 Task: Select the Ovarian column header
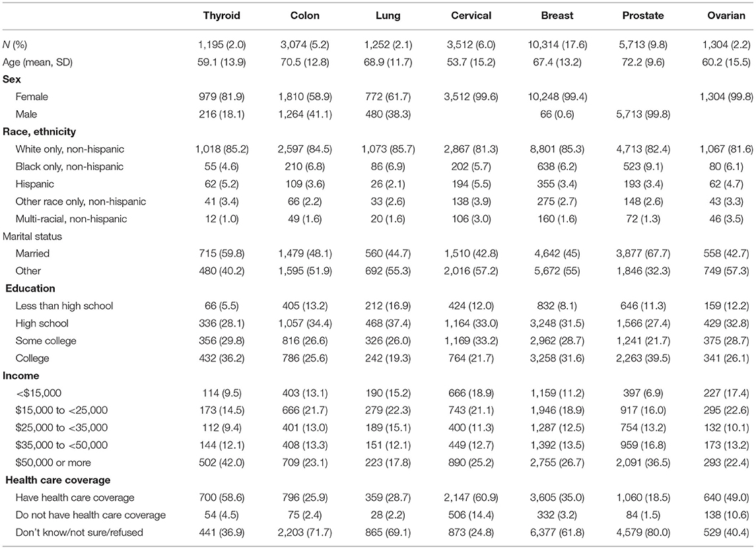[726, 15]
